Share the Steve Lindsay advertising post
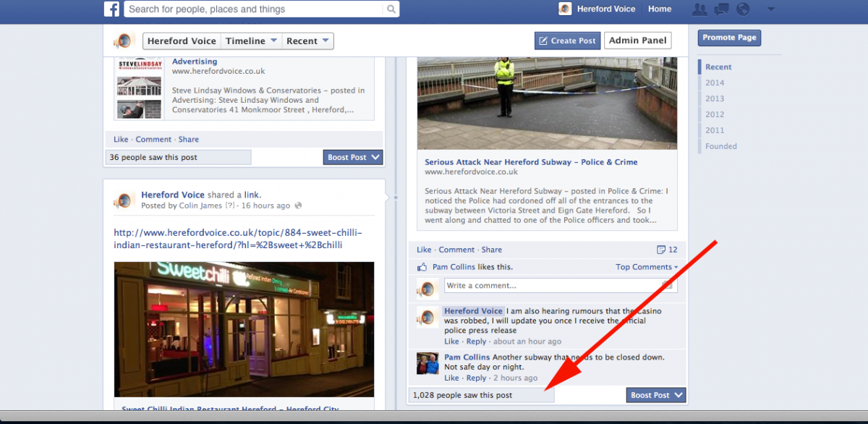 188,140
